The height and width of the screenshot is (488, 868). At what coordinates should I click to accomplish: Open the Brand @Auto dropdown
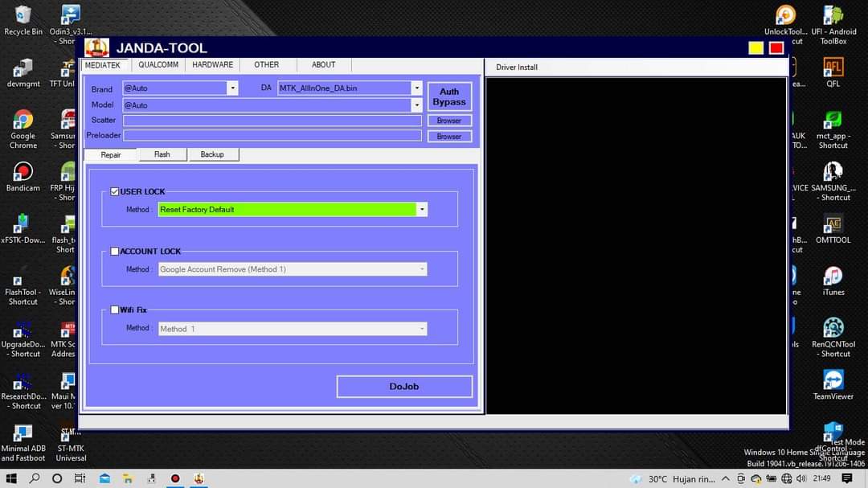232,88
